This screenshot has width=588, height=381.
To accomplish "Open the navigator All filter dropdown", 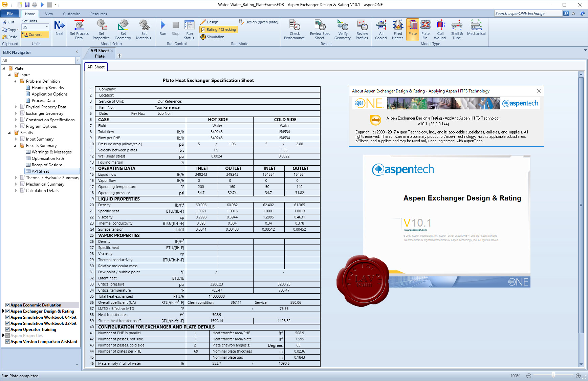I will click(x=78, y=60).
